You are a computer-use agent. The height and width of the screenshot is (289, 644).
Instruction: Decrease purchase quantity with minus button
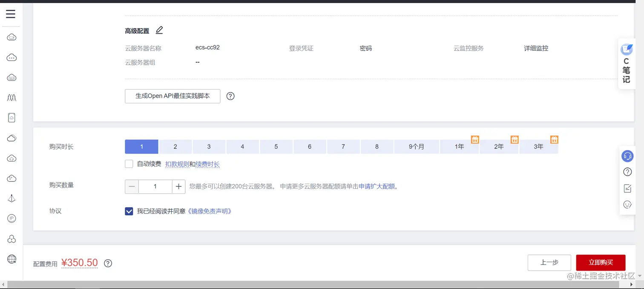pyautogui.click(x=132, y=186)
